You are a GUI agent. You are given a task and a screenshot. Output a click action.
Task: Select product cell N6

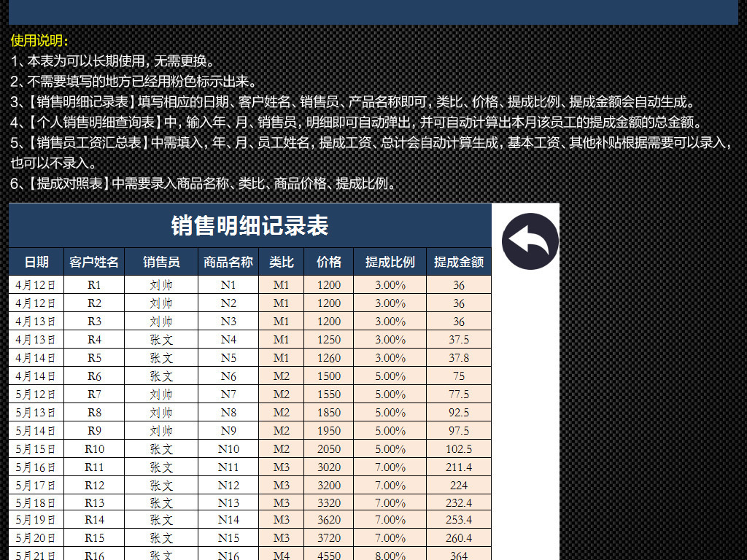[228, 376]
